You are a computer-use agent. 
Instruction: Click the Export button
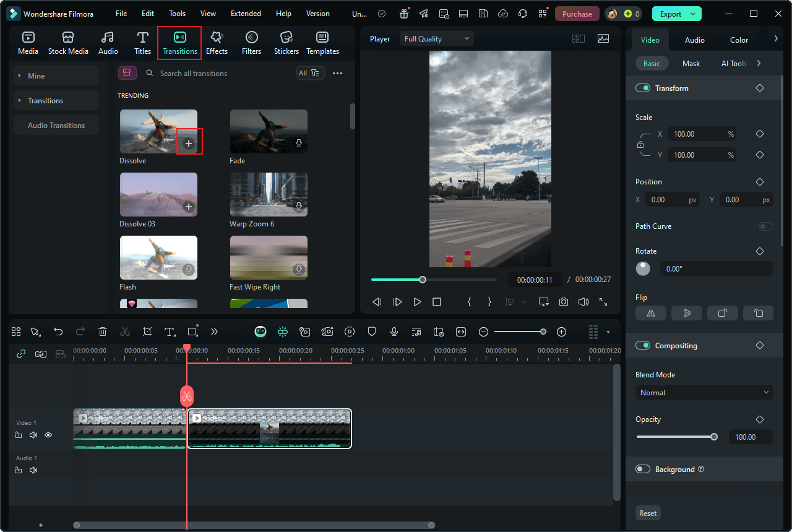670,14
